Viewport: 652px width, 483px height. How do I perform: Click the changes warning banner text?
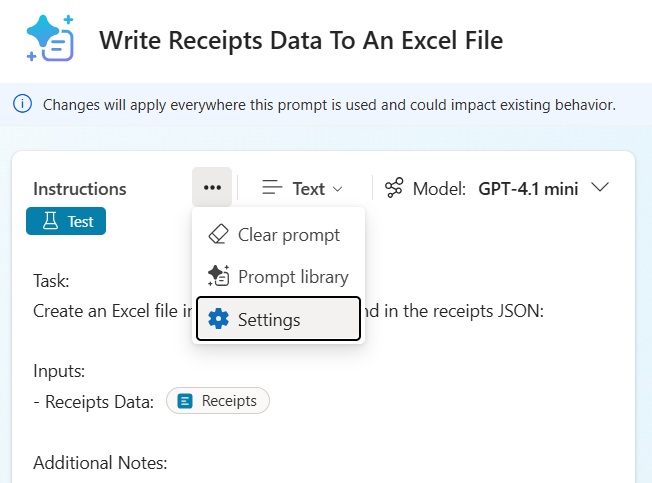pyautogui.click(x=329, y=104)
